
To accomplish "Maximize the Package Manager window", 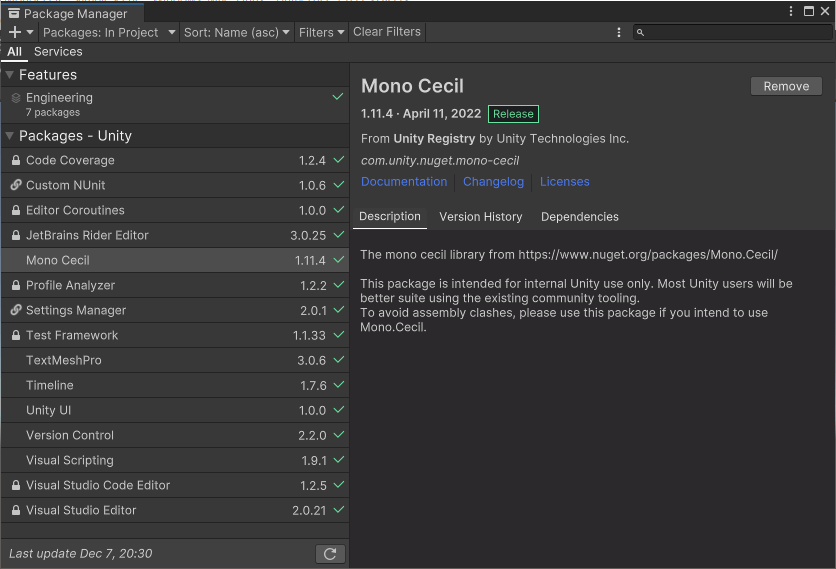I will [809, 11].
